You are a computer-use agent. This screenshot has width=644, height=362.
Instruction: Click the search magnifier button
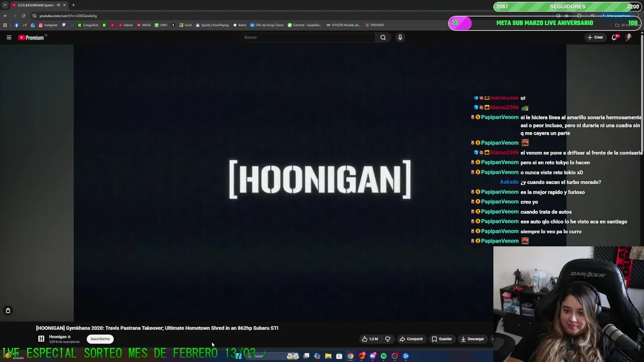pos(383,37)
